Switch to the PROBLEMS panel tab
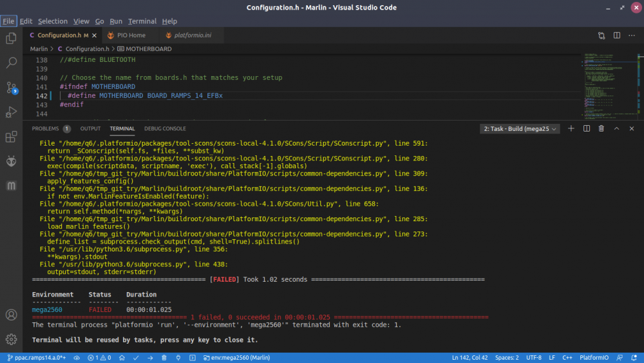The height and width of the screenshot is (363, 644). tap(46, 128)
